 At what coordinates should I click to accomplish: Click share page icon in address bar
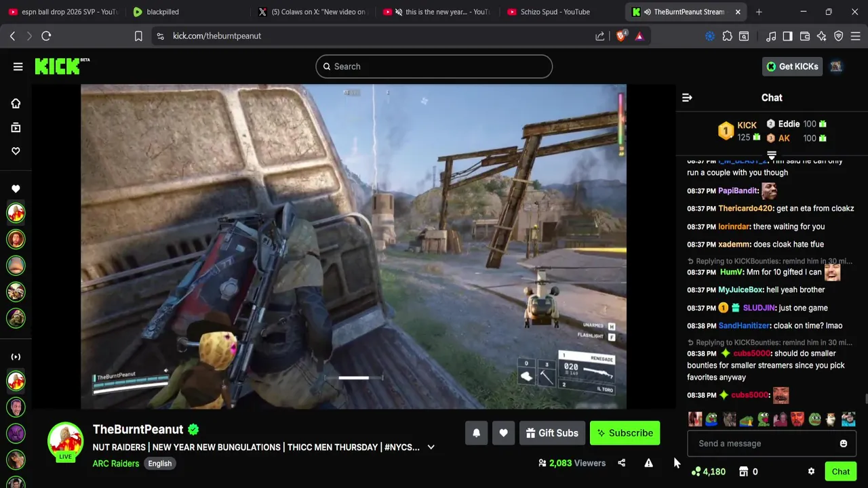[600, 36]
